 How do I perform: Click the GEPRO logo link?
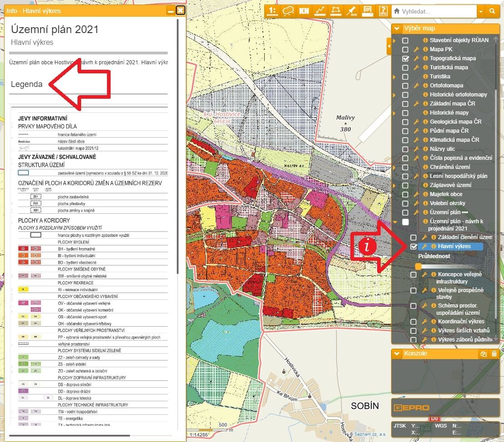(x=411, y=408)
